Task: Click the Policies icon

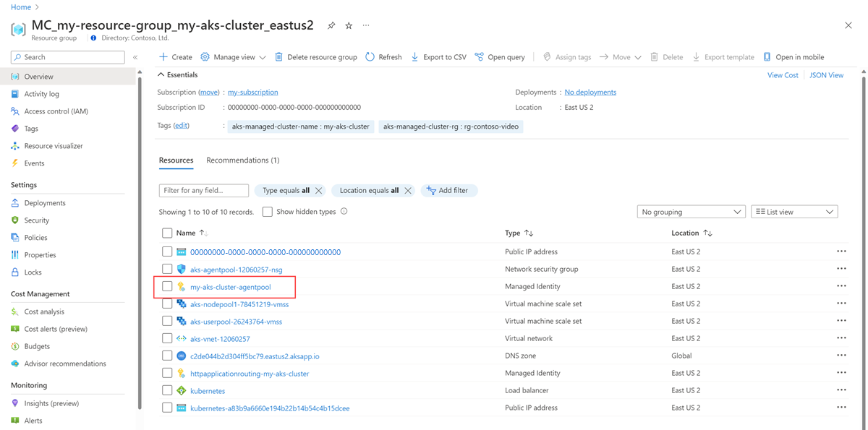Action: coord(15,238)
